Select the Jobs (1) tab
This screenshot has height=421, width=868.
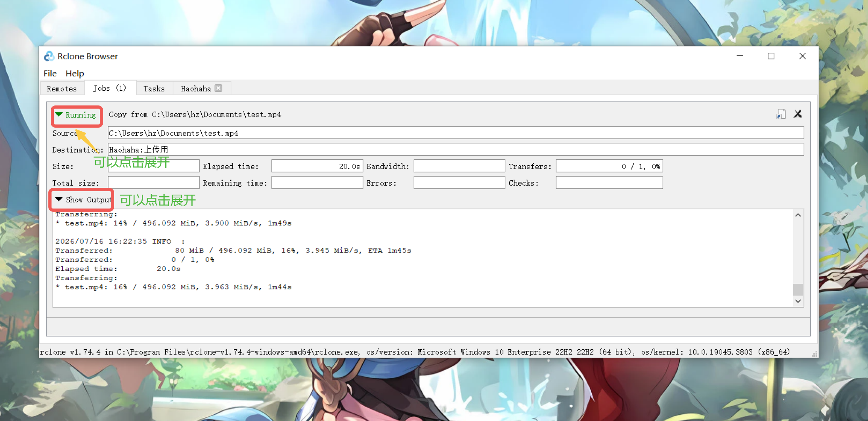coord(110,88)
